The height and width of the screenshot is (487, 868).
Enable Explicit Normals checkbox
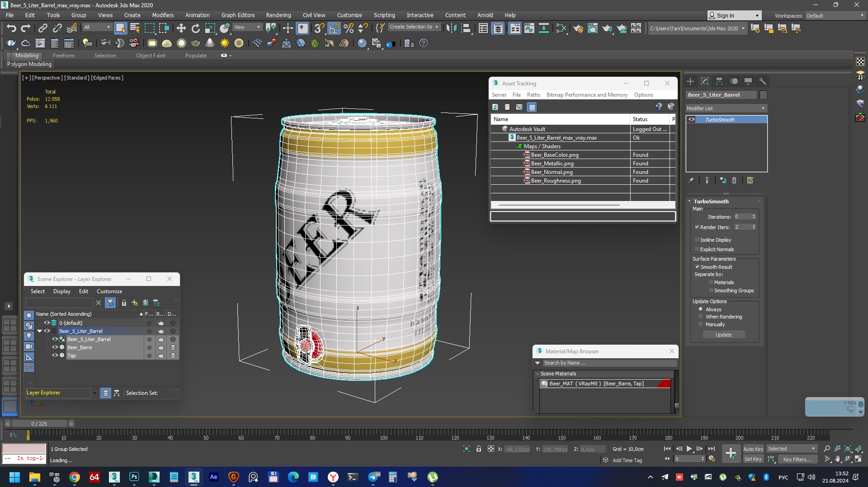click(x=697, y=249)
